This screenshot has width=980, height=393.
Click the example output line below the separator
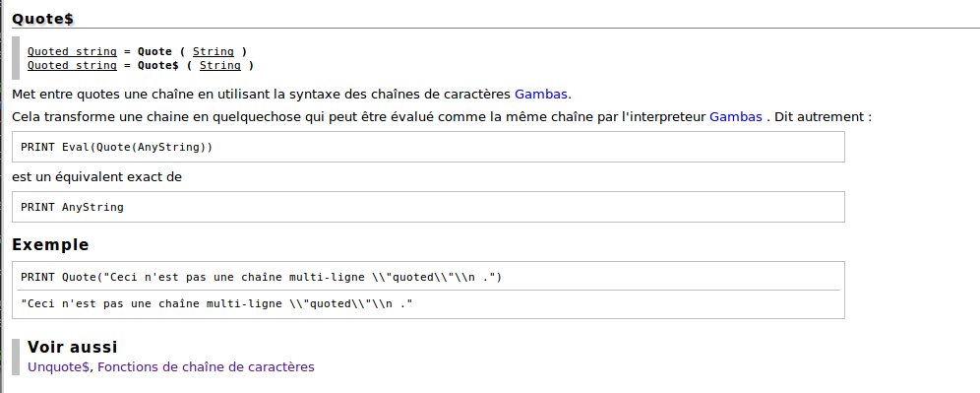216,304
